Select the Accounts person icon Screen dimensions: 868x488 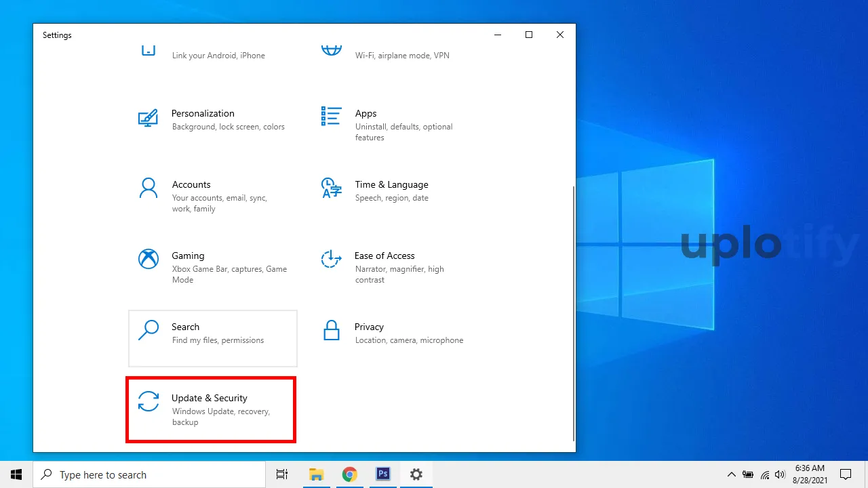(x=148, y=188)
